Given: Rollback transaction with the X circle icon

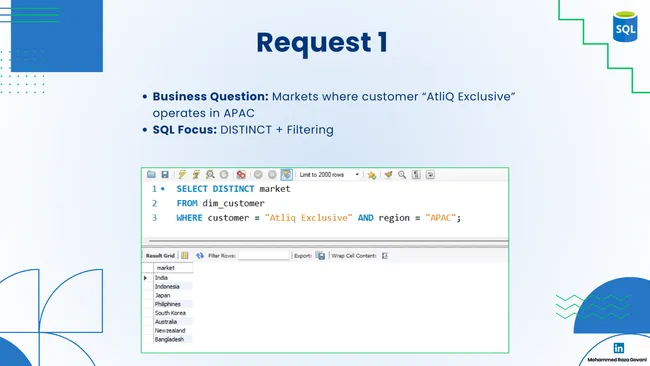Looking at the screenshot, I should (x=272, y=175).
